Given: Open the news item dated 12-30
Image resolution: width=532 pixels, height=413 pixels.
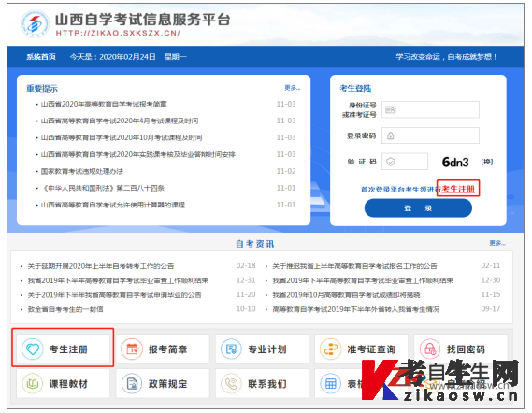Looking at the screenshot, I should [x=363, y=280].
